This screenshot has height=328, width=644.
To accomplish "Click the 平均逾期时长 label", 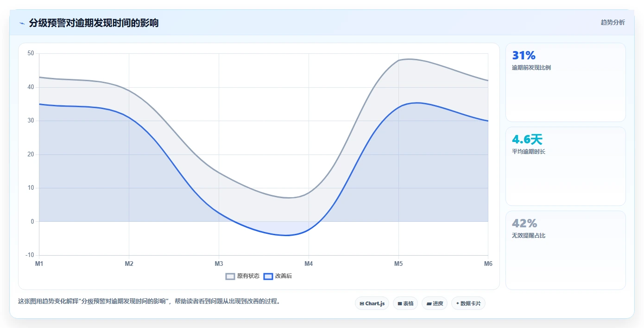I will coord(529,152).
